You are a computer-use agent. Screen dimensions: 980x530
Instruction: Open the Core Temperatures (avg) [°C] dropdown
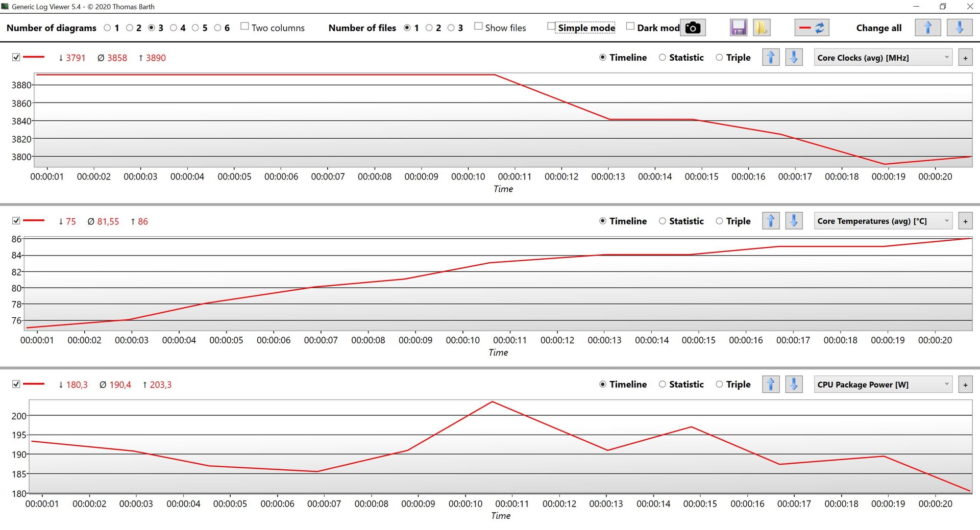click(883, 221)
